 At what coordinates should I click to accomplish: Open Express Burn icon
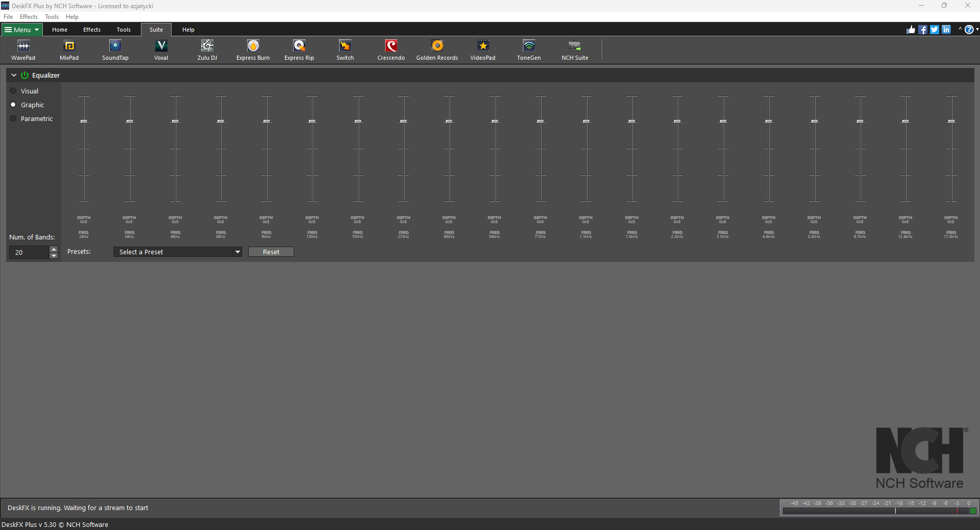point(253,50)
